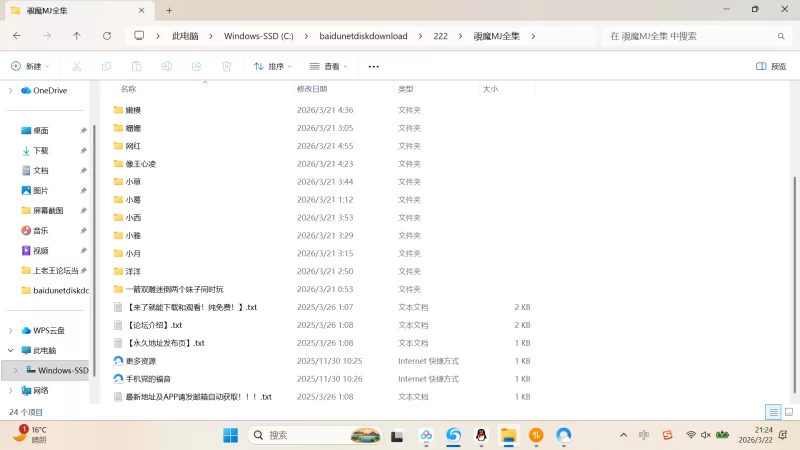The image size is (800, 450).
Task: Add a new tab with the plus button
Action: tap(169, 10)
